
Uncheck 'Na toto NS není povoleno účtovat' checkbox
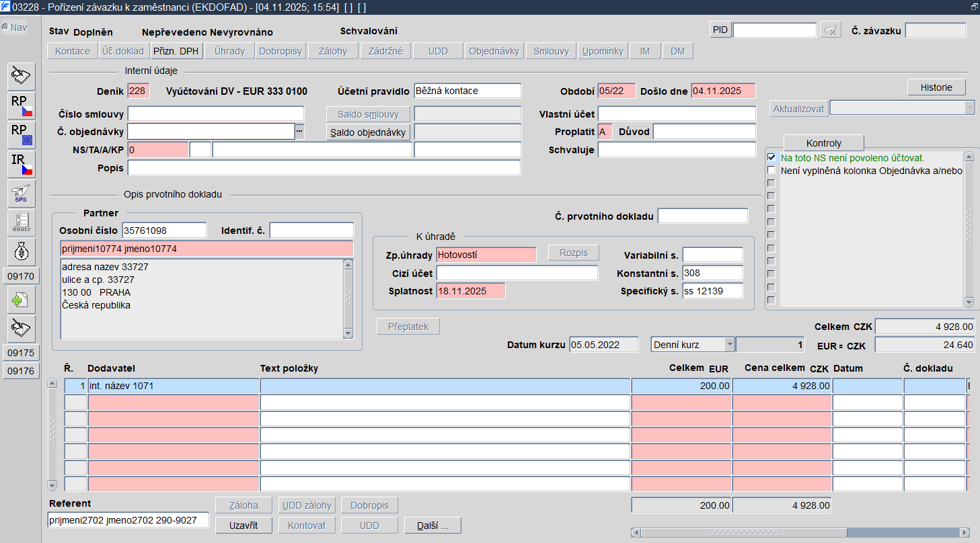coord(771,157)
